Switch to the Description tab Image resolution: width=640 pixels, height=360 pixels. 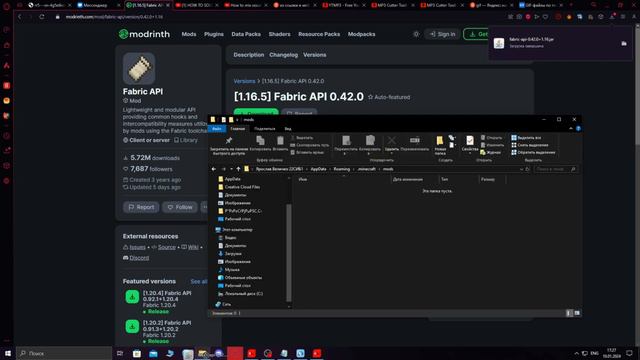pyautogui.click(x=249, y=55)
